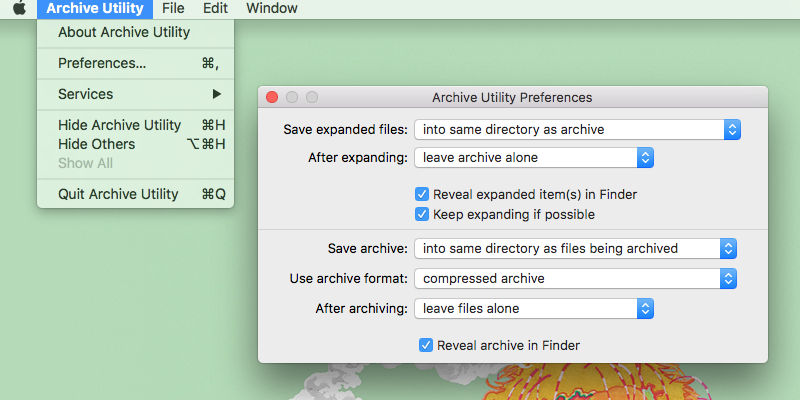
Task: Quit Archive Utility from the menu
Action: [118, 194]
